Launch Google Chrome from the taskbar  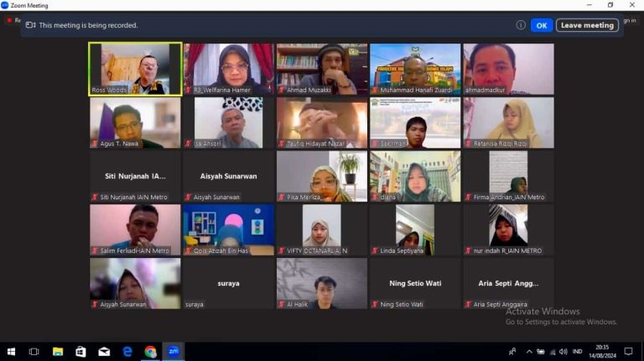click(x=150, y=352)
